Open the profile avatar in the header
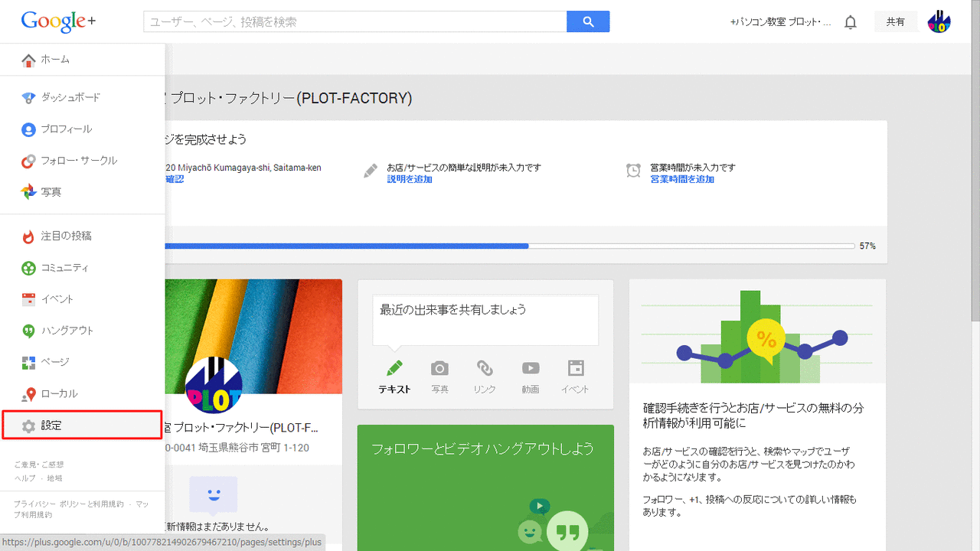This screenshot has width=980, height=551. click(x=939, y=21)
